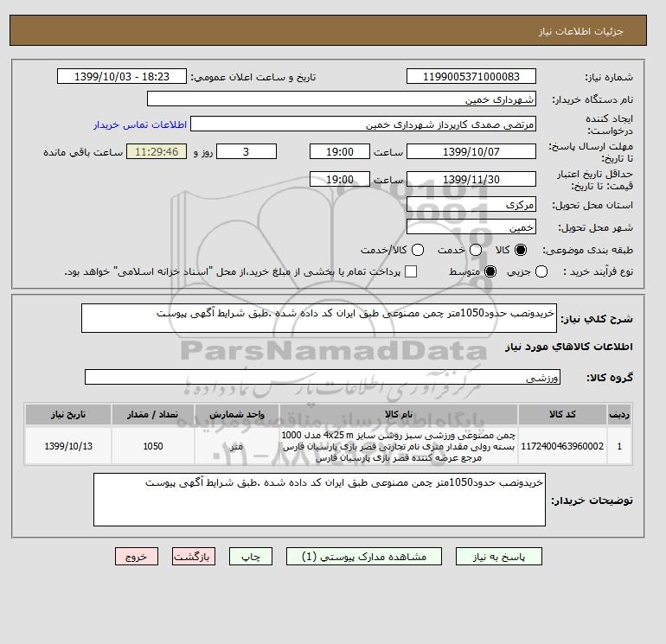This screenshot has width=666, height=644.
Task: Click the شرح کلی نیاز description box
Action: (x=319, y=318)
